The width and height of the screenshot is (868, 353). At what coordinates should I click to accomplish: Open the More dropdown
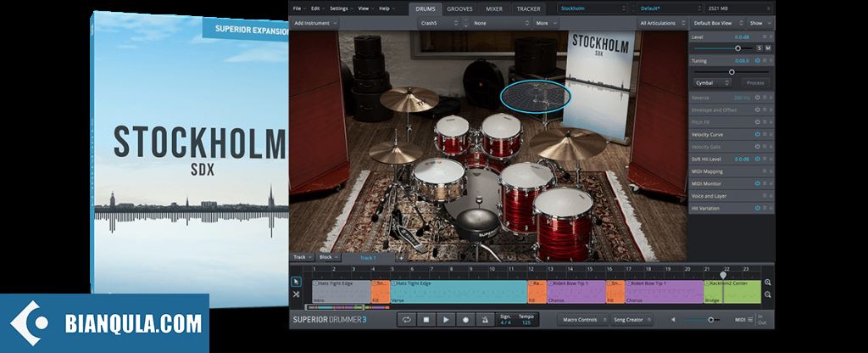(546, 23)
